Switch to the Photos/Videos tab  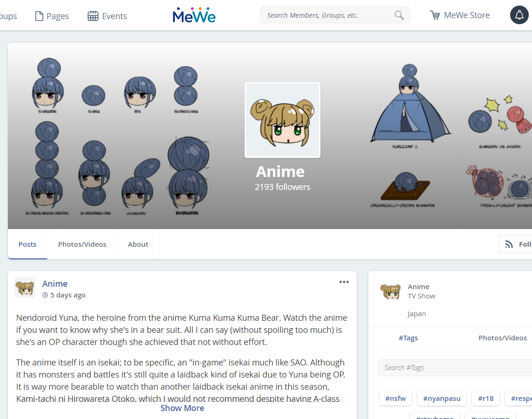click(82, 244)
